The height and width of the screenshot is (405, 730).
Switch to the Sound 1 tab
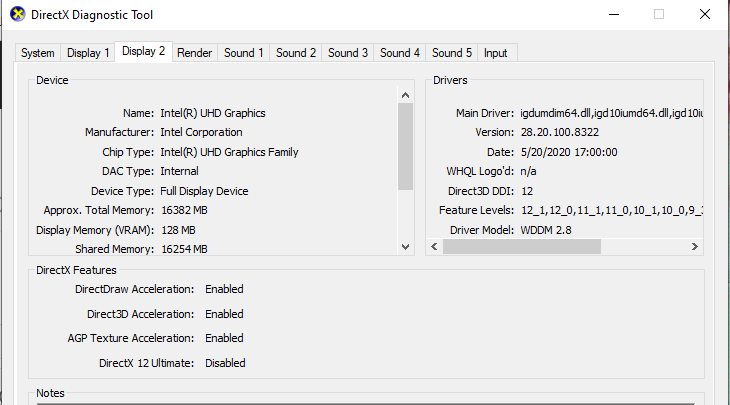[x=243, y=53]
